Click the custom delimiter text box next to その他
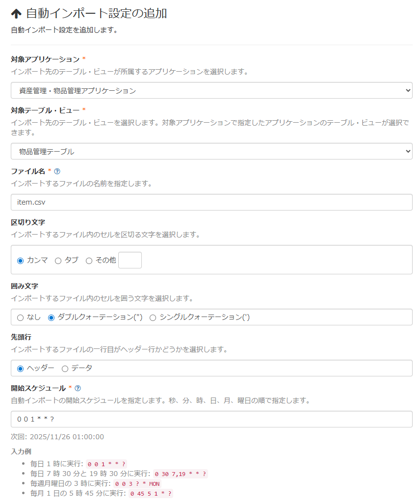Viewport: 420px width, 504px height. tap(131, 260)
